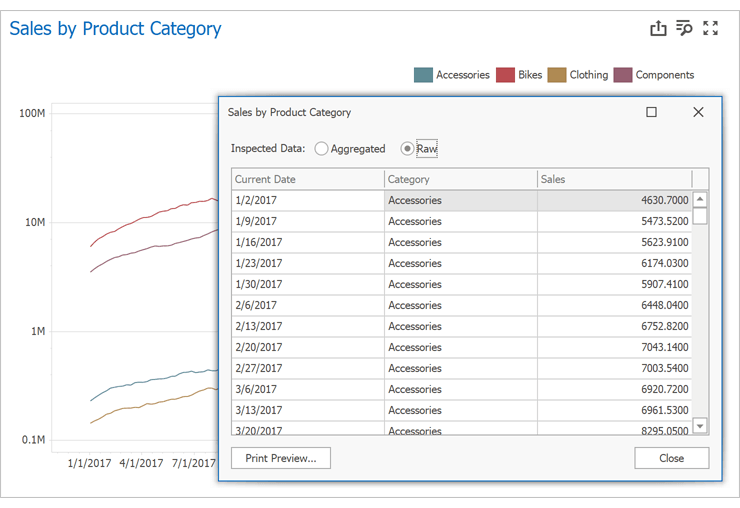Open Print Preview

click(x=280, y=458)
